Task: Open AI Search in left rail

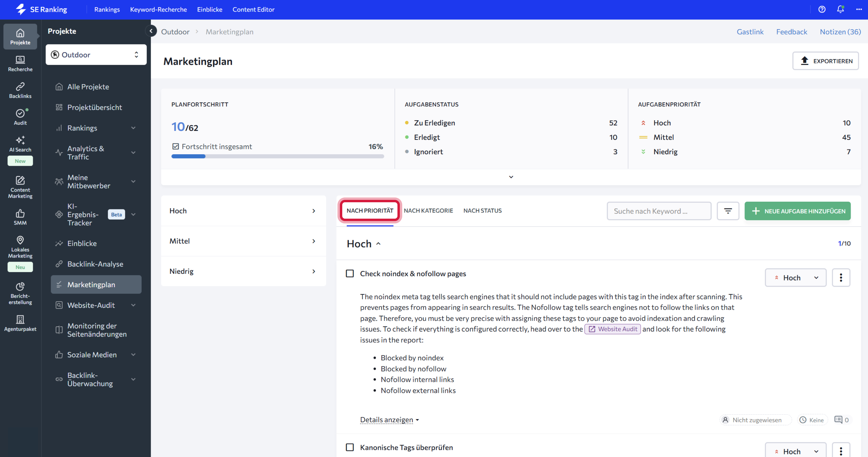Action: point(20,144)
